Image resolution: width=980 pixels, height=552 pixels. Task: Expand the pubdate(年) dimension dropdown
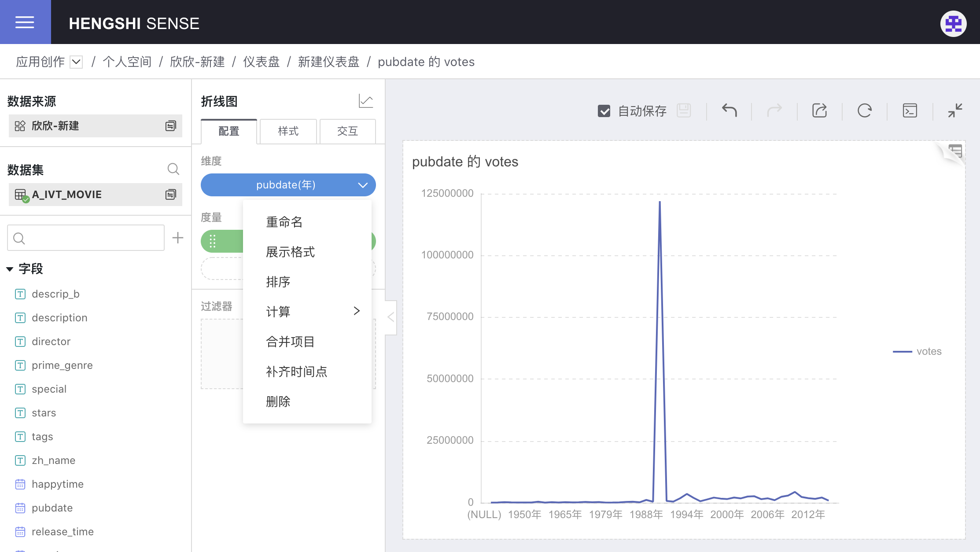click(x=362, y=185)
